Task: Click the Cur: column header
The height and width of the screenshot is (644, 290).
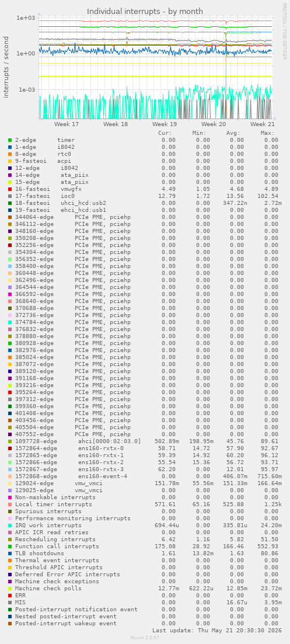Action: click(x=165, y=133)
